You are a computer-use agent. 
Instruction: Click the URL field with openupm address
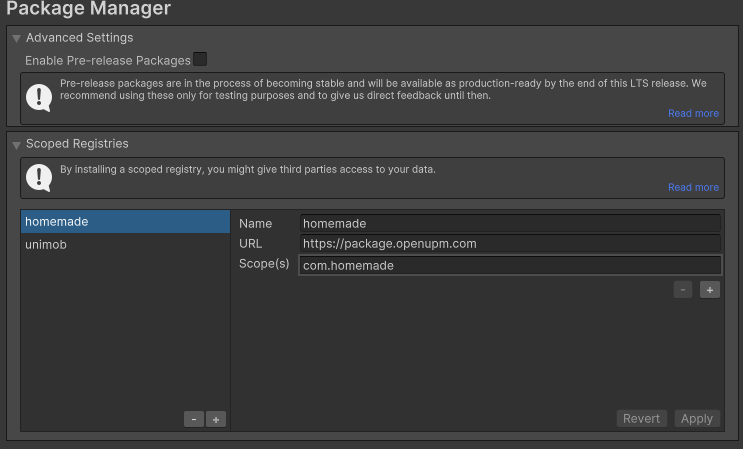click(x=509, y=244)
